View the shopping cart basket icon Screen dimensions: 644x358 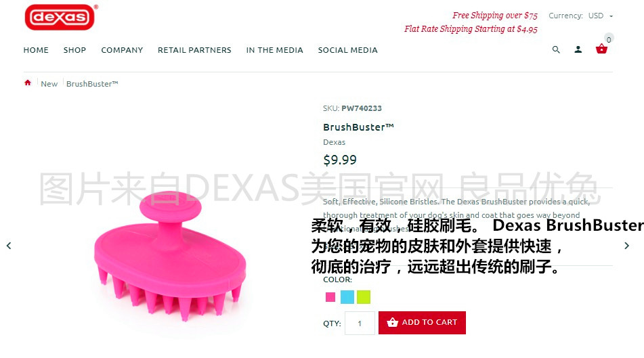coord(601,49)
